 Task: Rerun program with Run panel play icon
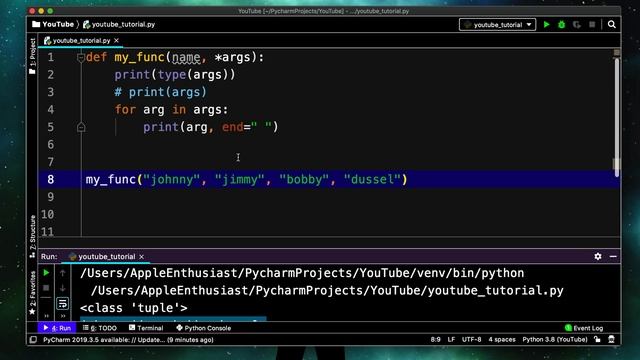(x=46, y=273)
